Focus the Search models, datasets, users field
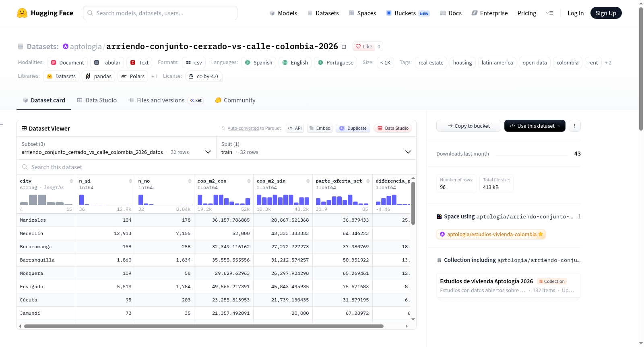644x347 pixels. (160, 13)
